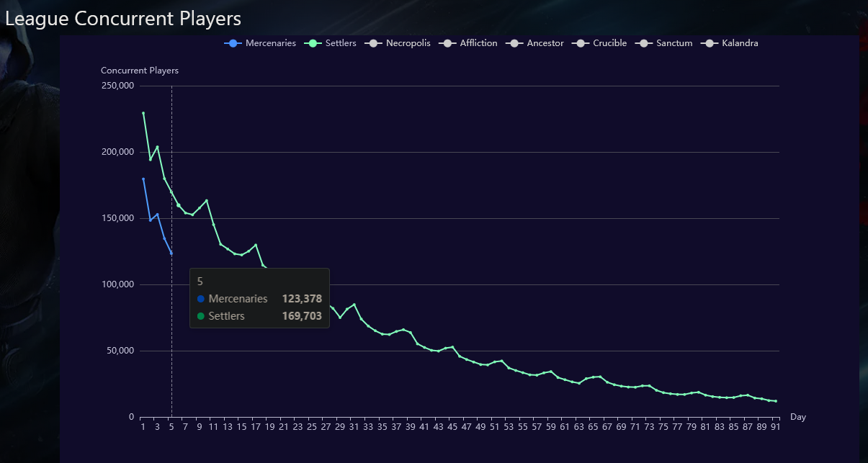The image size is (868, 463).
Task: Enable the Ancestor series in legend
Action: point(534,43)
